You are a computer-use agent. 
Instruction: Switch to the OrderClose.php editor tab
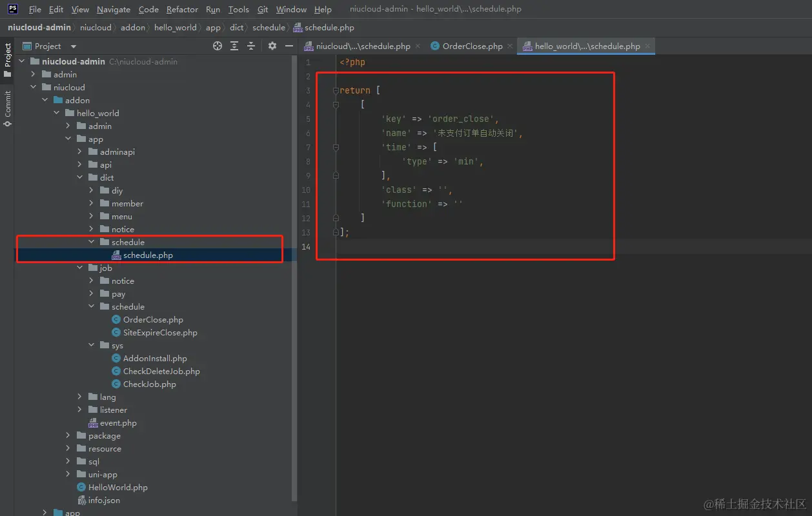tap(472, 46)
